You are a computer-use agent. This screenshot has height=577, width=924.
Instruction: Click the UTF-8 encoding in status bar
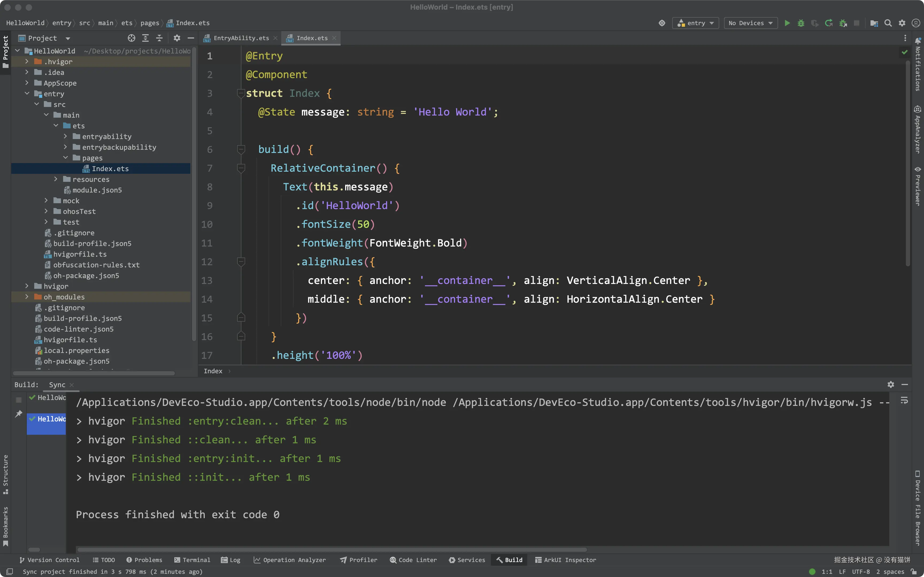[861, 572]
